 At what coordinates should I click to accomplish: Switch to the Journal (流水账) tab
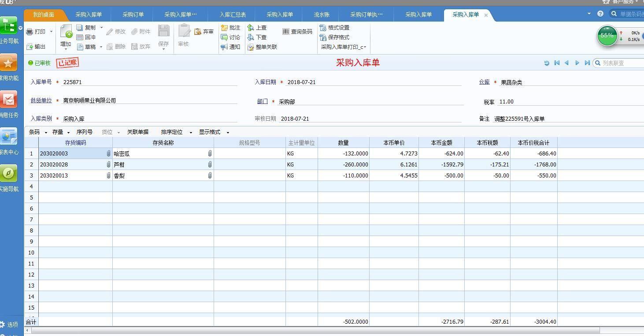(322, 15)
